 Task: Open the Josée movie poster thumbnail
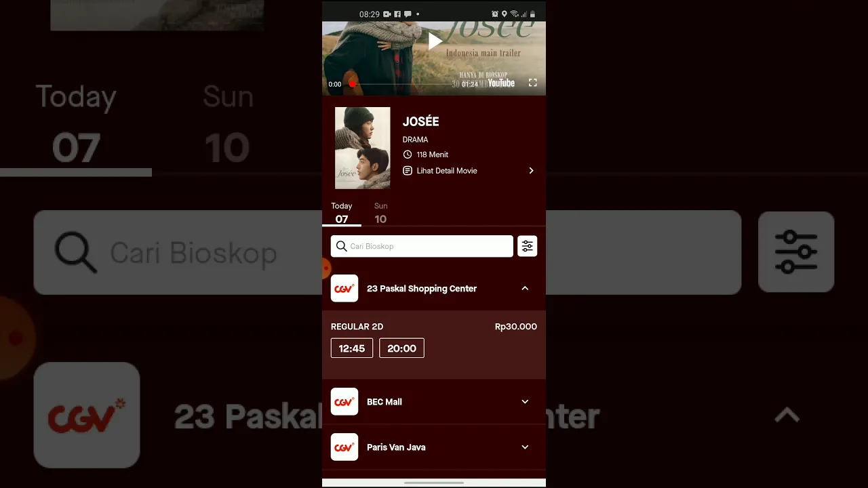[x=363, y=148]
